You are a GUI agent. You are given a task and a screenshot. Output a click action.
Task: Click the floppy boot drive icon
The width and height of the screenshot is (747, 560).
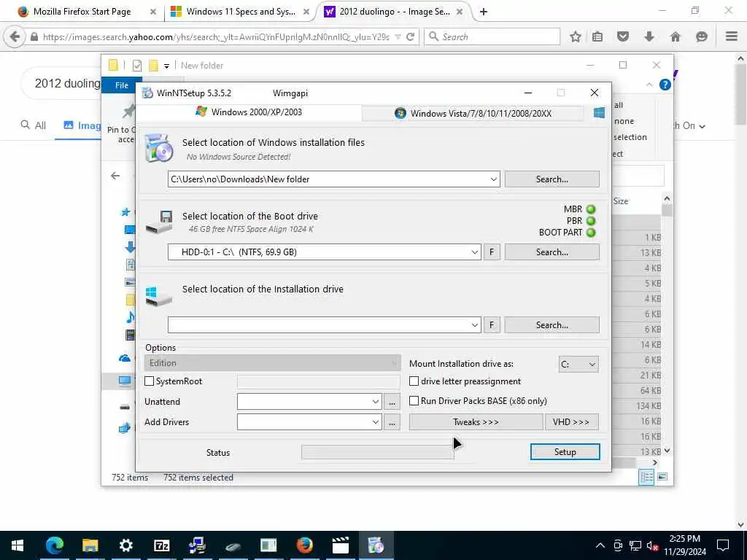tap(159, 222)
